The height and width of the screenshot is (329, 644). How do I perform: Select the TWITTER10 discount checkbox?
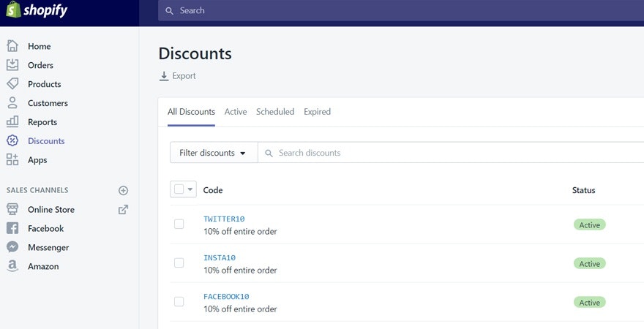click(x=179, y=224)
